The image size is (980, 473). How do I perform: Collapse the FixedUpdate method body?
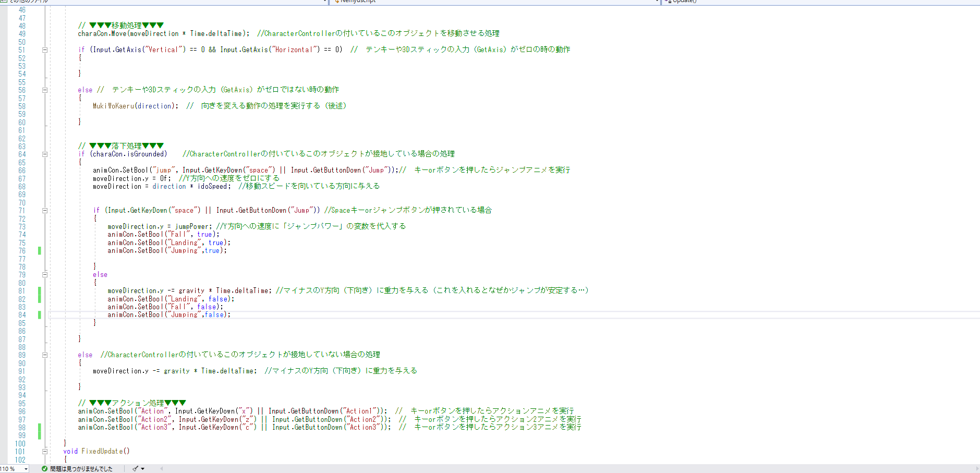[45, 451]
